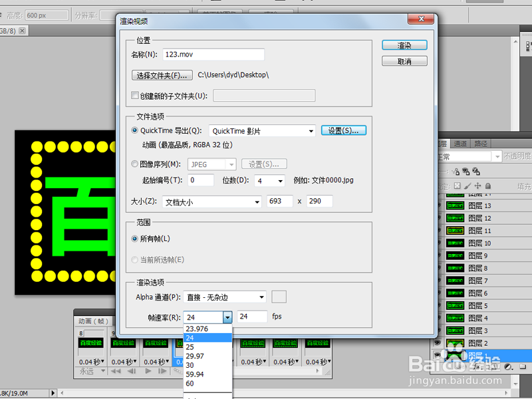This screenshot has height=399, width=532.
Task: Step to next animation frame
Action: click(162, 371)
